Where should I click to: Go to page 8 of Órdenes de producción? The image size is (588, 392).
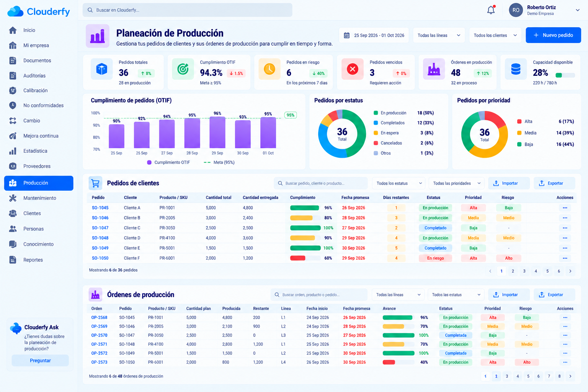point(559,376)
